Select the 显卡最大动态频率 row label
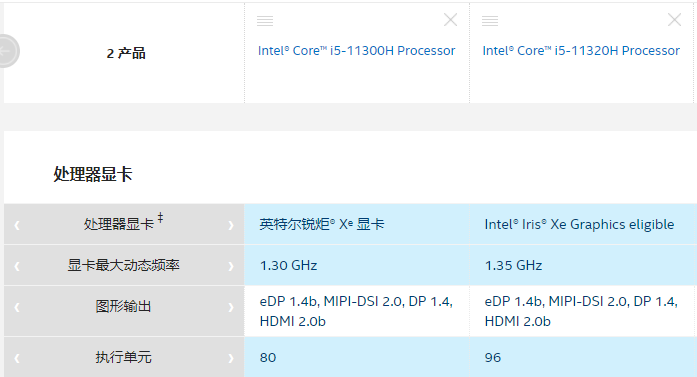This screenshot has width=697, height=377. coord(124,265)
